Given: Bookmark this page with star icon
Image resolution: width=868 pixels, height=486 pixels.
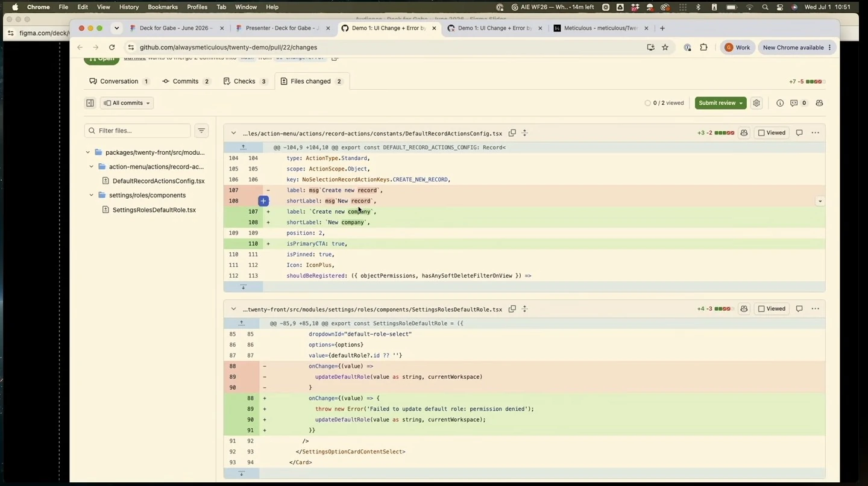Looking at the screenshot, I should click(665, 48).
